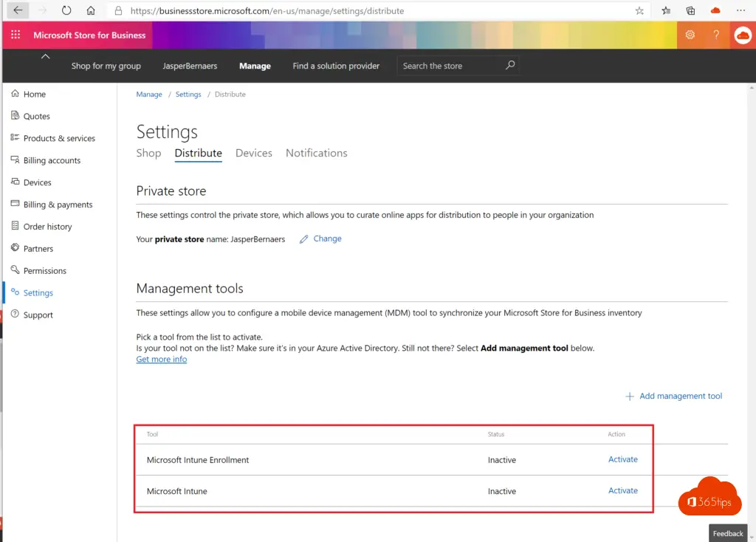Click the search magnifier icon
This screenshot has height=542, width=756.
tap(510, 65)
